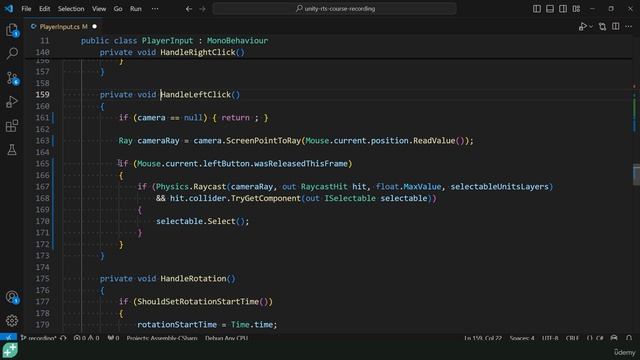Click the TryGetComponent call
The image size is (640, 360).
pos(266,198)
